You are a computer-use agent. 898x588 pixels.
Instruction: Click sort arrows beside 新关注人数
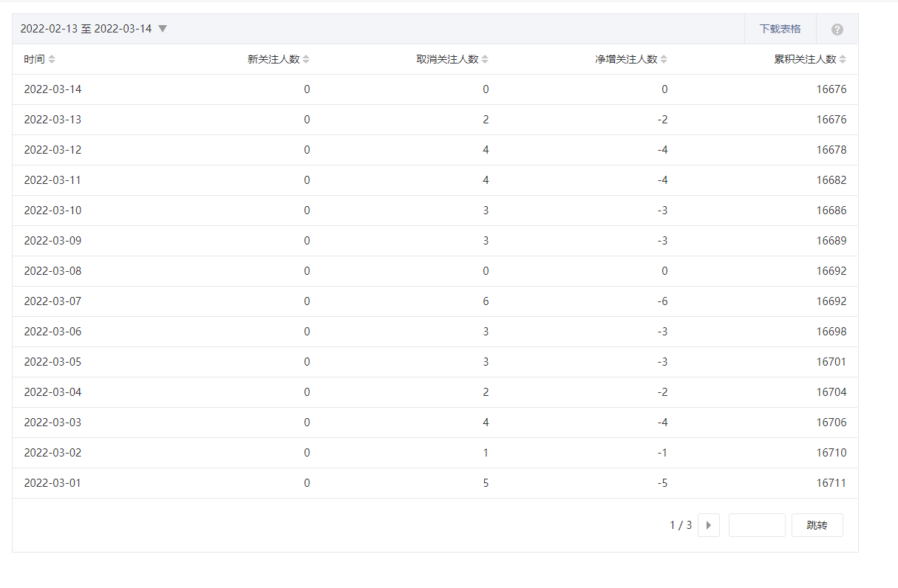[x=306, y=59]
